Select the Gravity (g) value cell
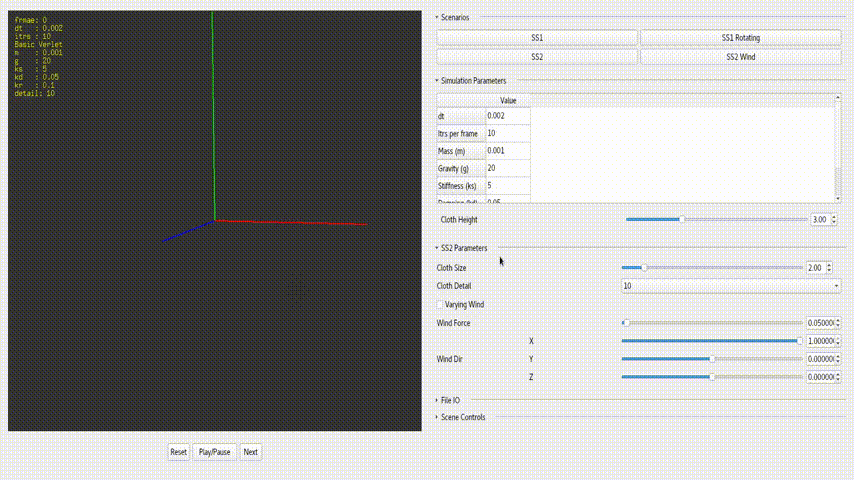The image size is (854, 480). [x=506, y=168]
